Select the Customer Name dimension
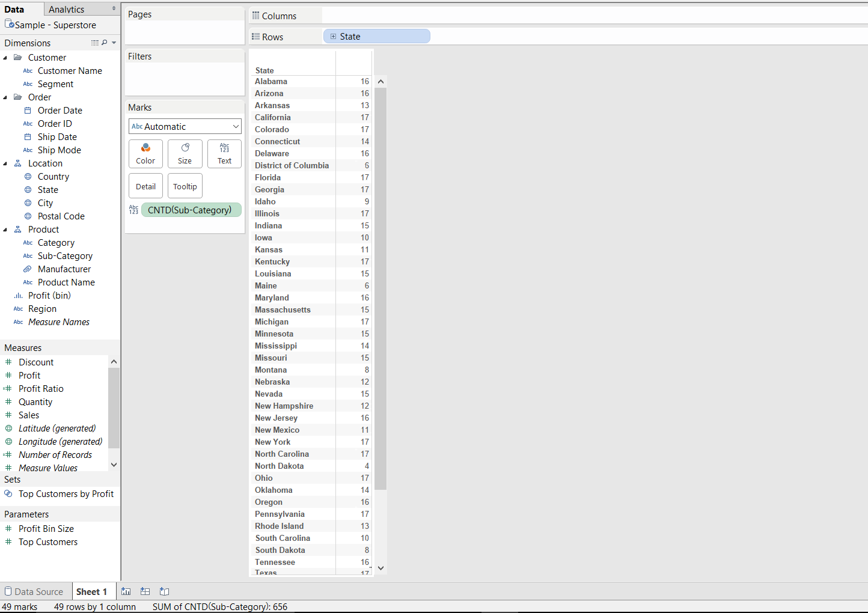This screenshot has height=613, width=868. click(70, 71)
